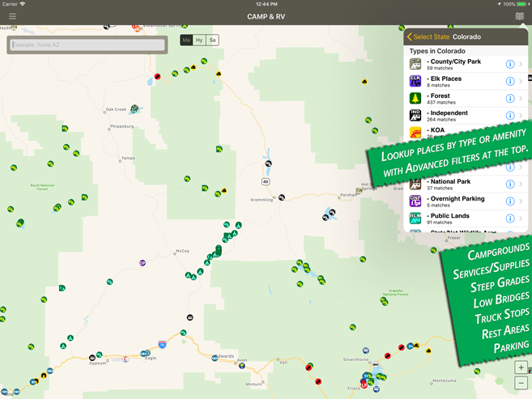Tap the black marker at Kremmling
The height and width of the screenshot is (399, 532).
[x=281, y=197]
